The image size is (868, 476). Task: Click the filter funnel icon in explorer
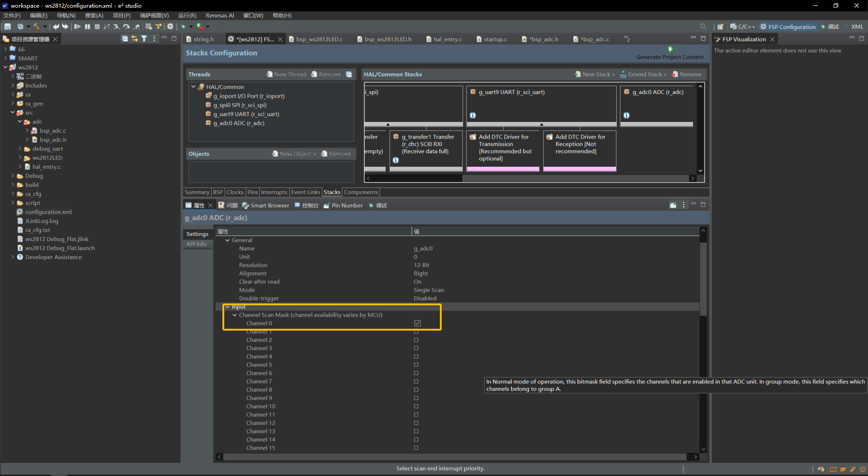pos(144,39)
